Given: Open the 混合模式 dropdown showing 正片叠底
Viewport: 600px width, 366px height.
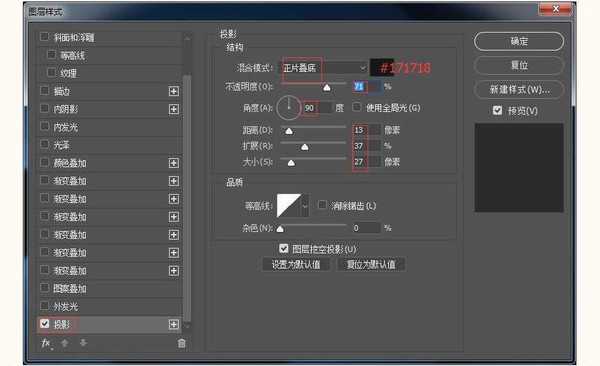Looking at the screenshot, I should point(324,68).
